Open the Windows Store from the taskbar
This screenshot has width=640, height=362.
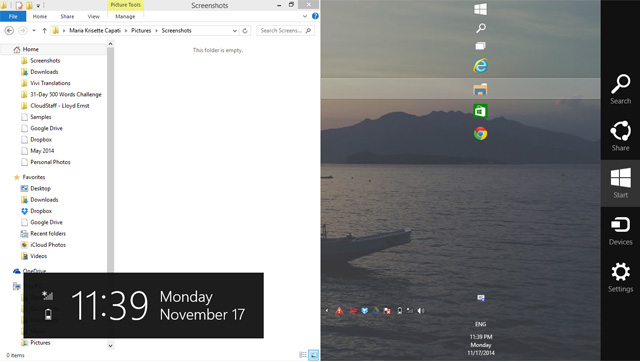480,111
